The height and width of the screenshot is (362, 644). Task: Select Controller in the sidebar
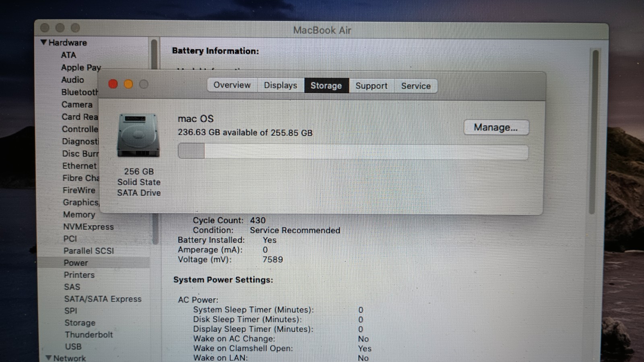[x=80, y=129]
